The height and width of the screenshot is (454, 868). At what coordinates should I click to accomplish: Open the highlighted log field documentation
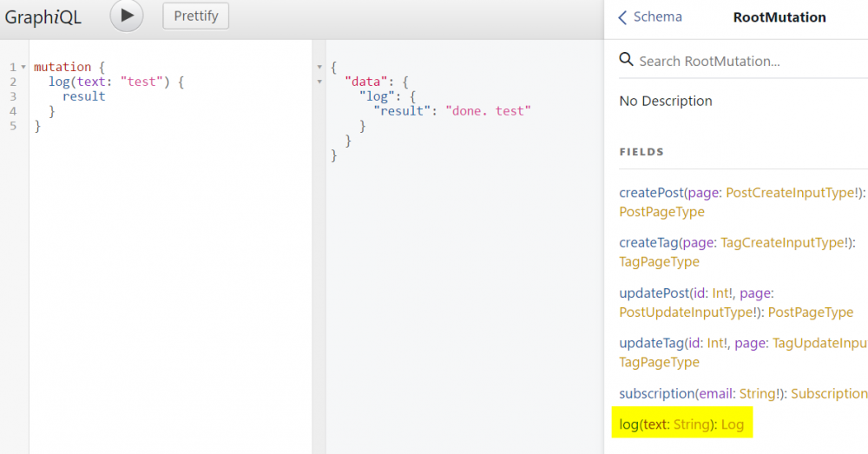click(628, 425)
